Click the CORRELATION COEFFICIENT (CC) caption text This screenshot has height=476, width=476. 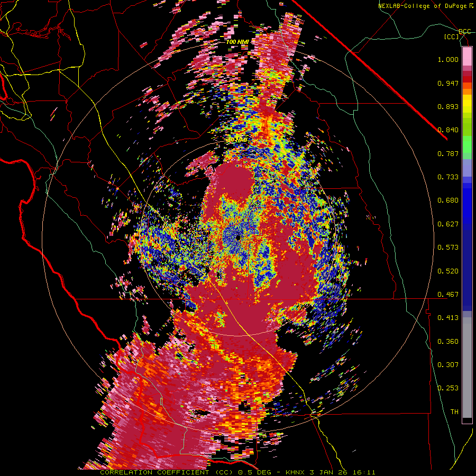(167, 472)
